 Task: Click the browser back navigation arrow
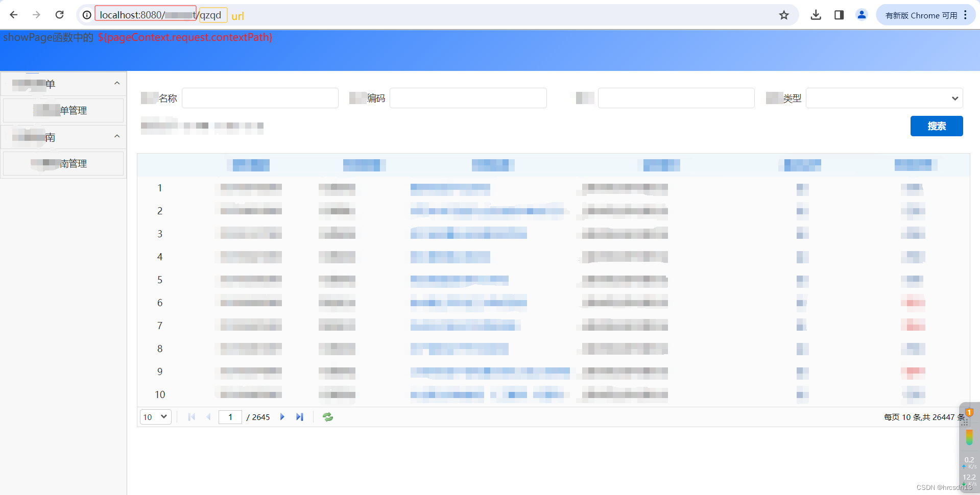[x=13, y=15]
